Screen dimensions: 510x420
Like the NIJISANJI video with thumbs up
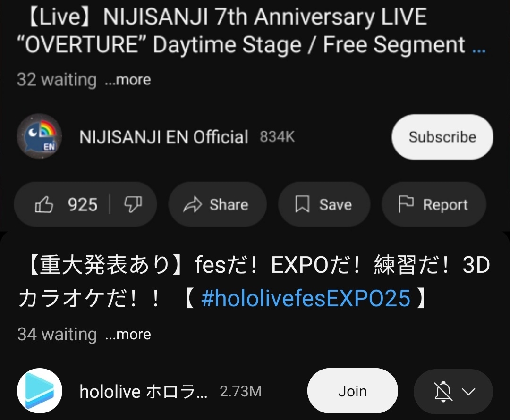point(44,204)
